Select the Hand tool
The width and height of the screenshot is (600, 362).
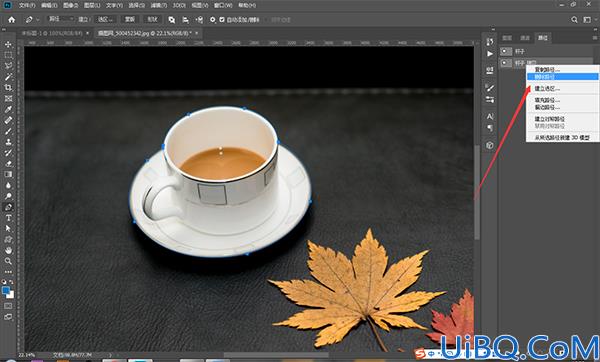(8, 250)
